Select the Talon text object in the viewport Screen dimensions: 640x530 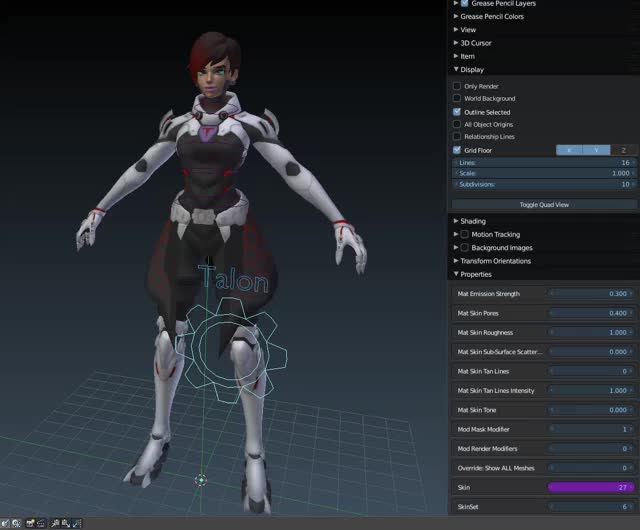233,278
